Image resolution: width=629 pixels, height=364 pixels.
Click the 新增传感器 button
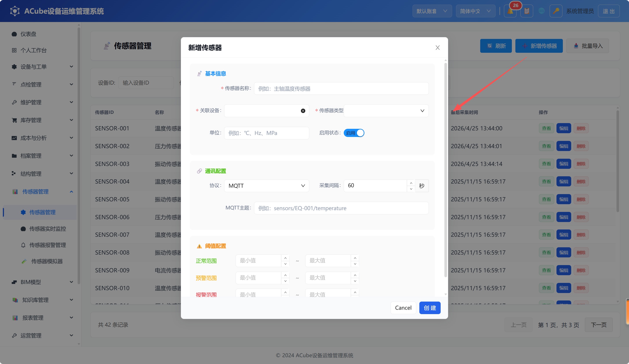(539, 46)
